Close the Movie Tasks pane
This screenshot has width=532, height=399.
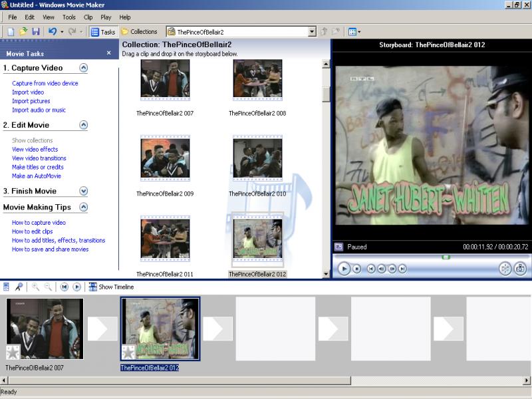(x=108, y=53)
